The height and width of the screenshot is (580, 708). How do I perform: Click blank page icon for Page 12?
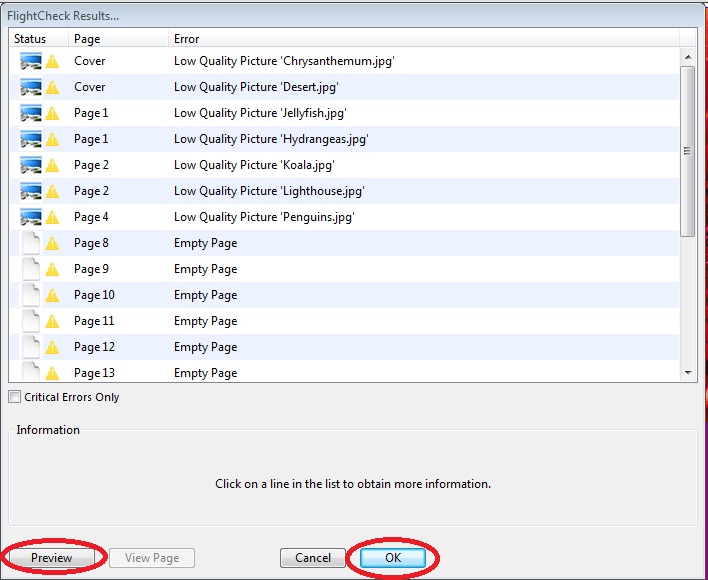(x=31, y=347)
